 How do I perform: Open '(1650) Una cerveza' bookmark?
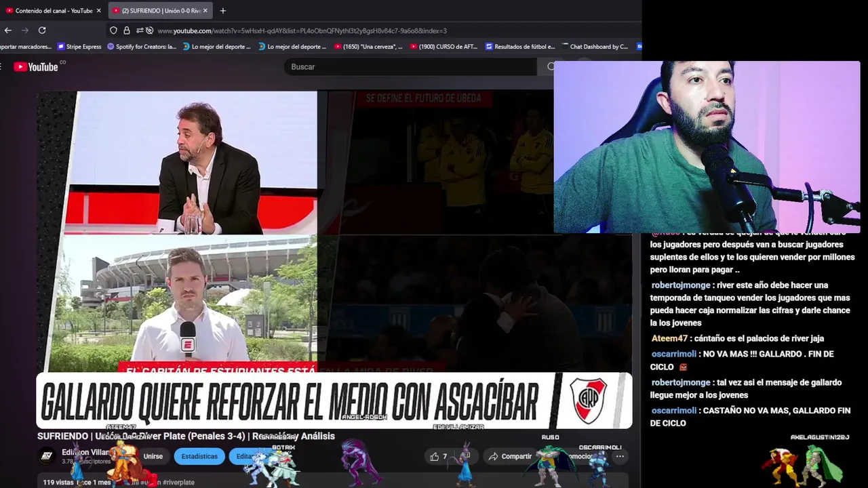(x=368, y=47)
